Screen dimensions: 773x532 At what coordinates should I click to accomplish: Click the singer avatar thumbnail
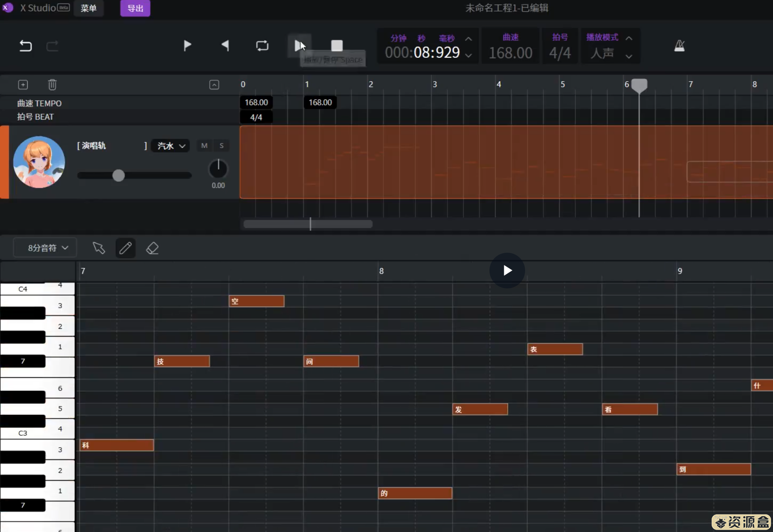[x=39, y=162]
